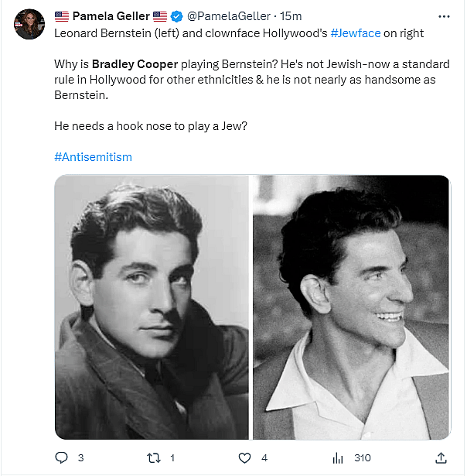Open the right smiling profile photo
This screenshot has width=467, height=476.
[351, 307]
